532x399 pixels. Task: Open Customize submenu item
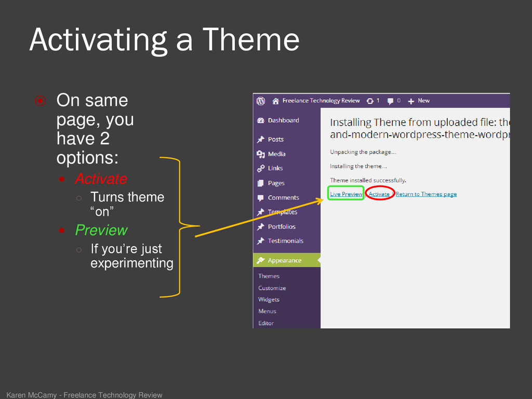(272, 288)
